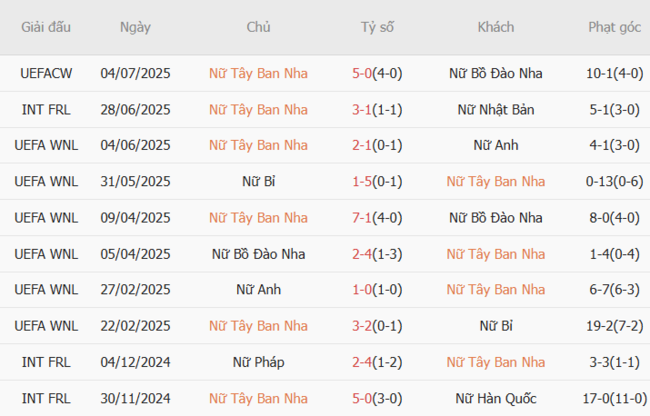Click the 3-2(0-1) match score
Image resolution: width=650 pixels, height=416 pixels.
[x=376, y=325]
